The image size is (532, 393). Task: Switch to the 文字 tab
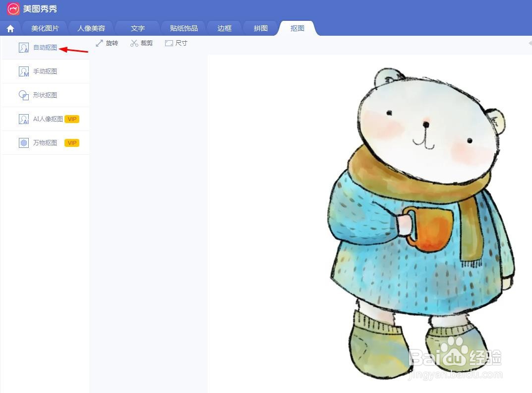tap(138, 28)
